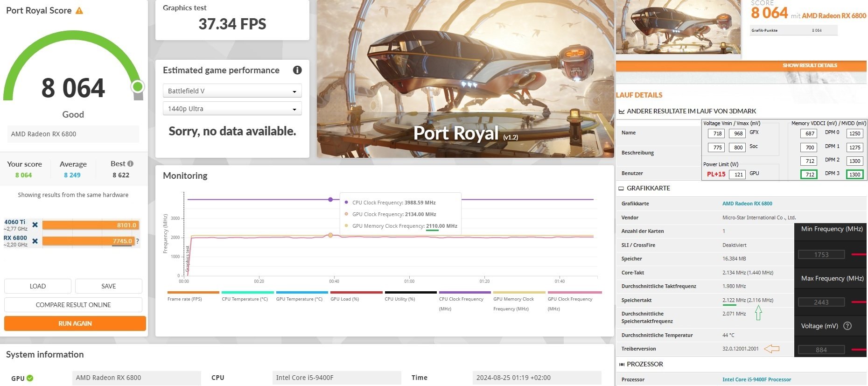Click the chart icon beside Andere Resultate
Image resolution: width=868 pixels, height=386 pixels.
(x=622, y=112)
